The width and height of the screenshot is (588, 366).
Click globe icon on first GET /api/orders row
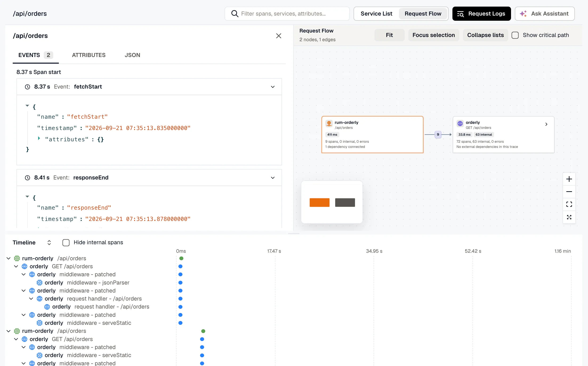click(24, 267)
